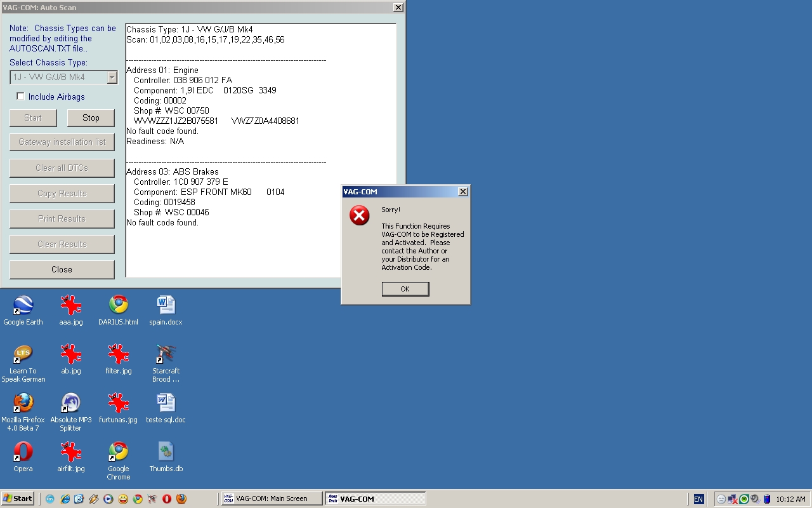Open Absolute MP3 Splitter shortcut
Screen dimensions: 812x508
(x=71, y=412)
